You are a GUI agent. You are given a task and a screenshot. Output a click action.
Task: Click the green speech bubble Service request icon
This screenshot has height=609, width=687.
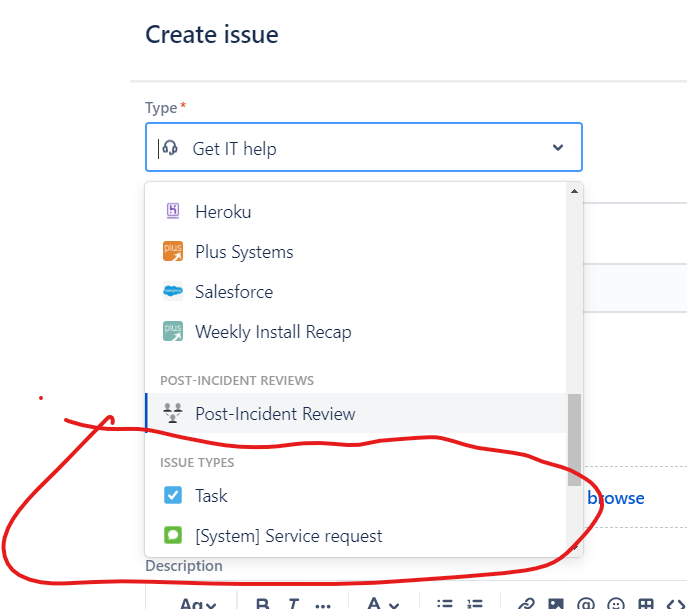(173, 535)
